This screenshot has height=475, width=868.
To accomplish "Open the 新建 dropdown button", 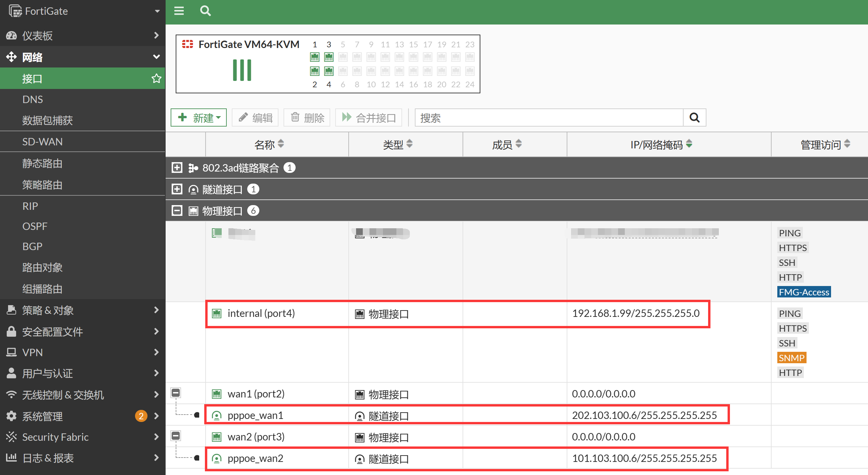I will 199,117.
